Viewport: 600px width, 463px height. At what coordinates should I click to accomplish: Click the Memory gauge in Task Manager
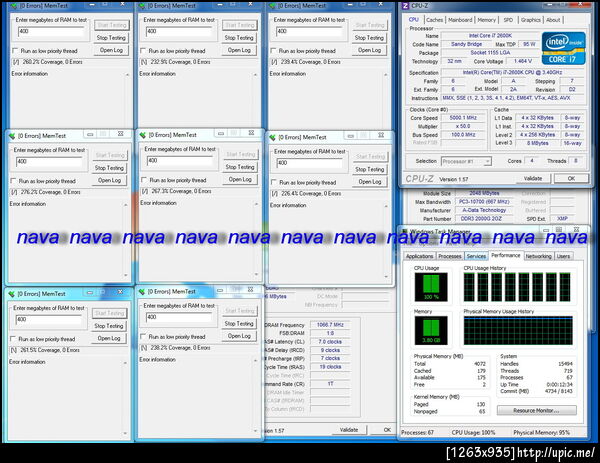[x=431, y=330]
